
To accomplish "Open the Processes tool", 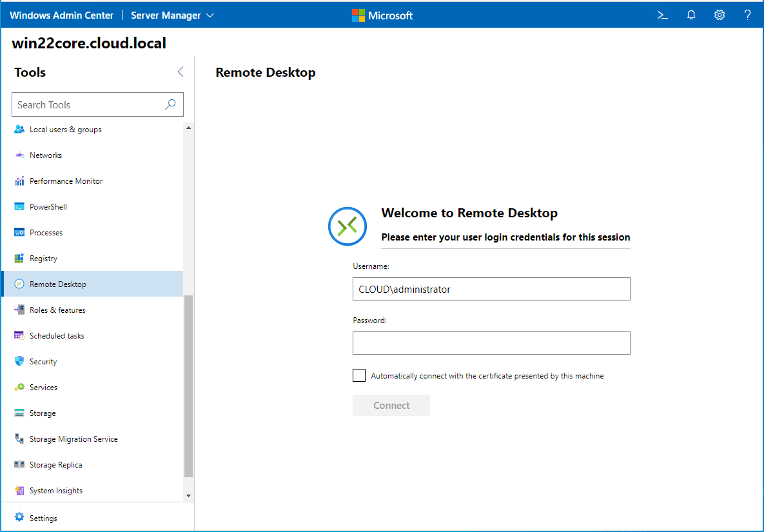I will coord(46,232).
